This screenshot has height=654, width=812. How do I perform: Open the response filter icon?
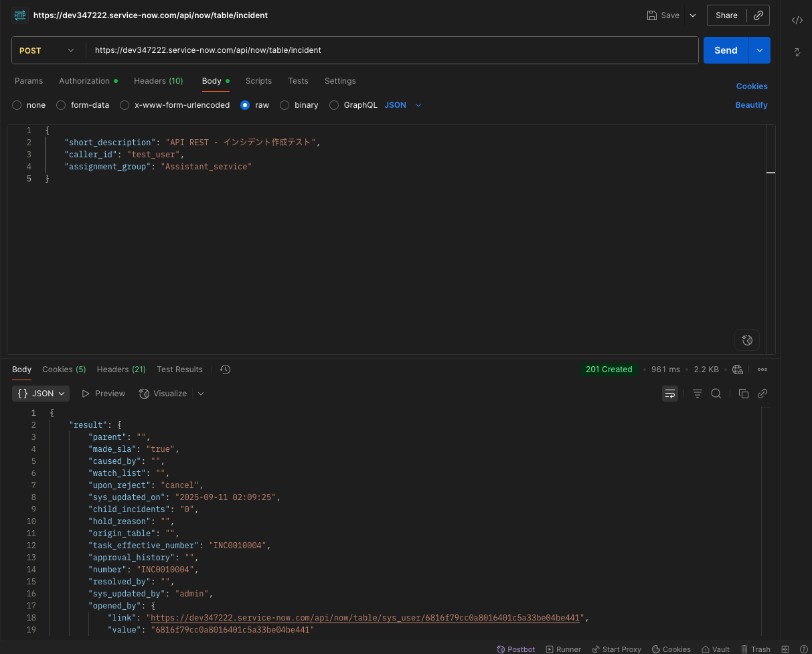click(x=697, y=394)
